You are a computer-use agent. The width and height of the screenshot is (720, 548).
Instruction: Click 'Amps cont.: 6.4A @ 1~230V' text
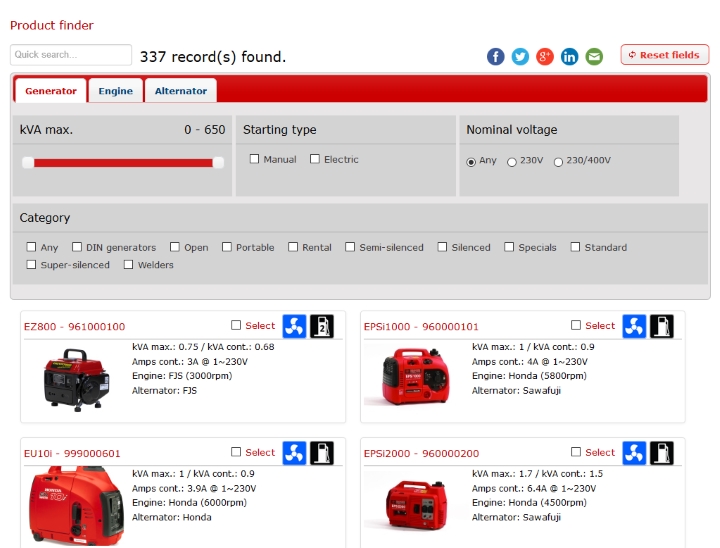(534, 488)
